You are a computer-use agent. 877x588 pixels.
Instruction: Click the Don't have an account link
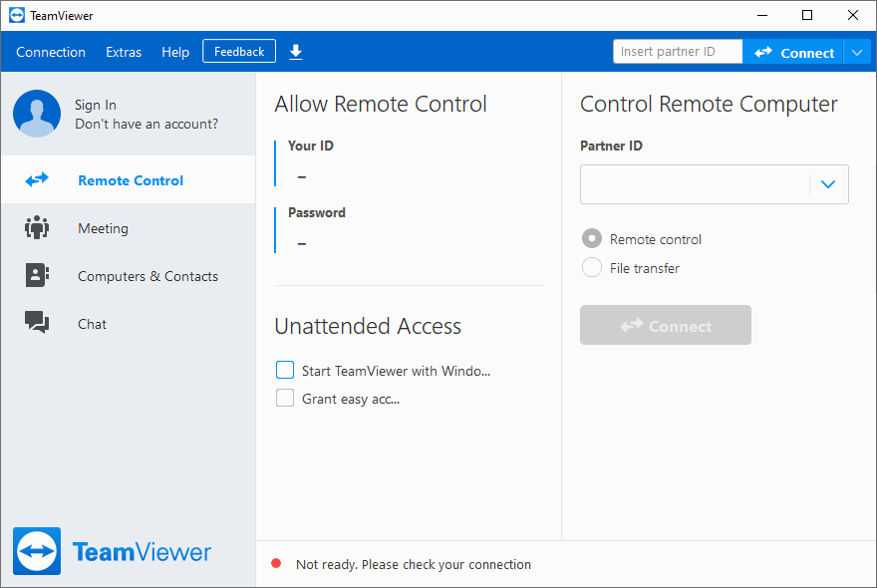(146, 124)
